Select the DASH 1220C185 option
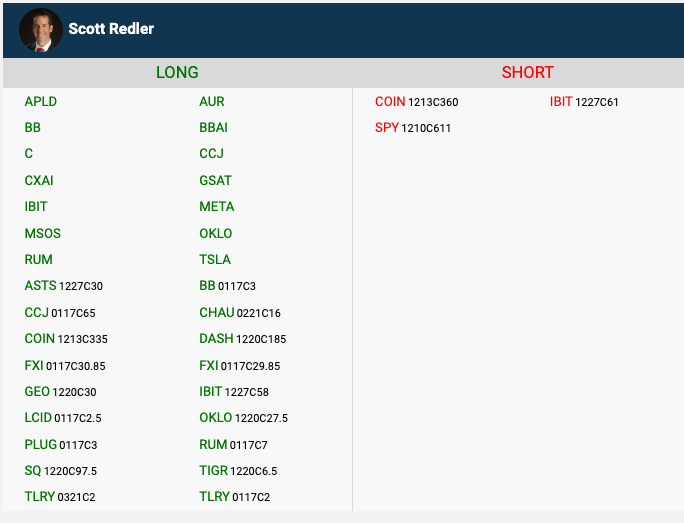The image size is (684, 523). tap(242, 339)
